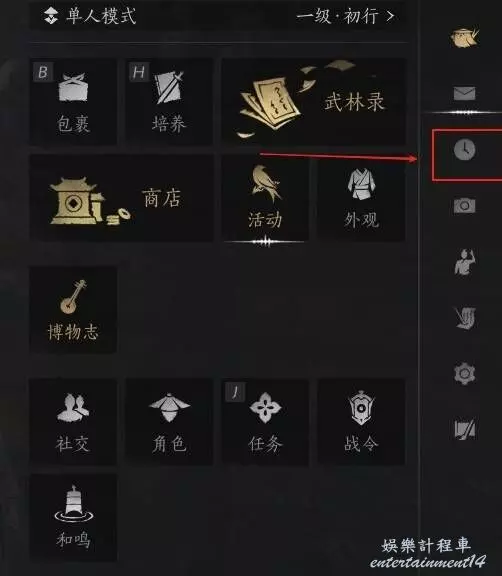
Task: Open the 和鸣 bell tile
Action: coord(73,517)
